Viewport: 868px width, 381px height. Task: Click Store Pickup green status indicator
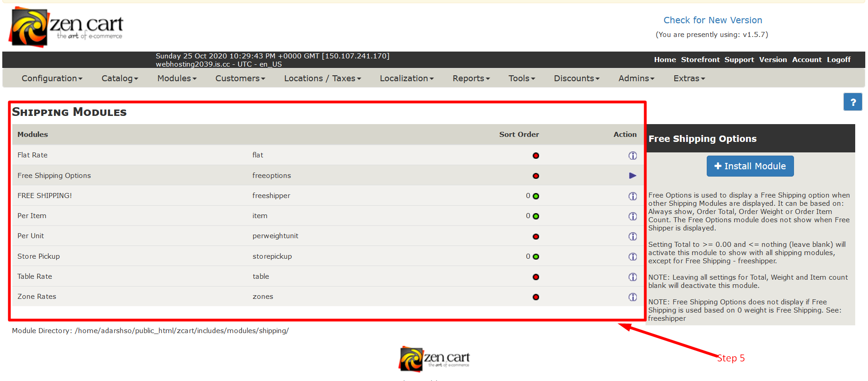point(536,256)
